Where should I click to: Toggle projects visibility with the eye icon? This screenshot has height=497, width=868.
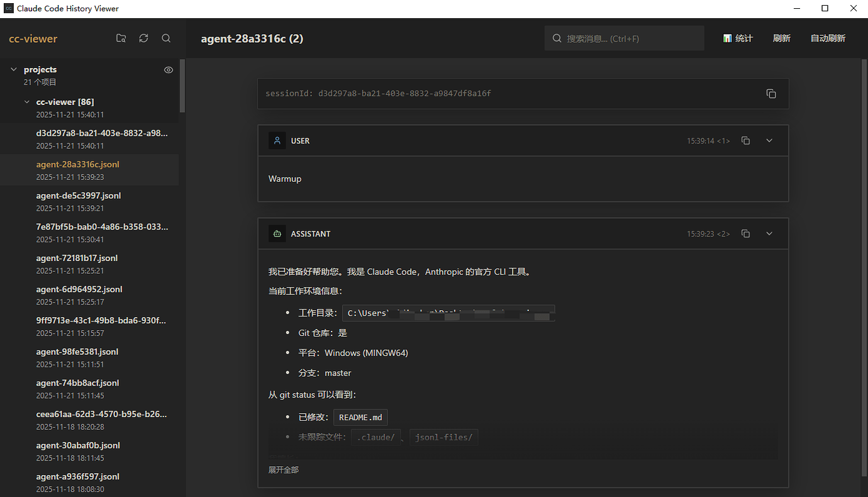(168, 70)
